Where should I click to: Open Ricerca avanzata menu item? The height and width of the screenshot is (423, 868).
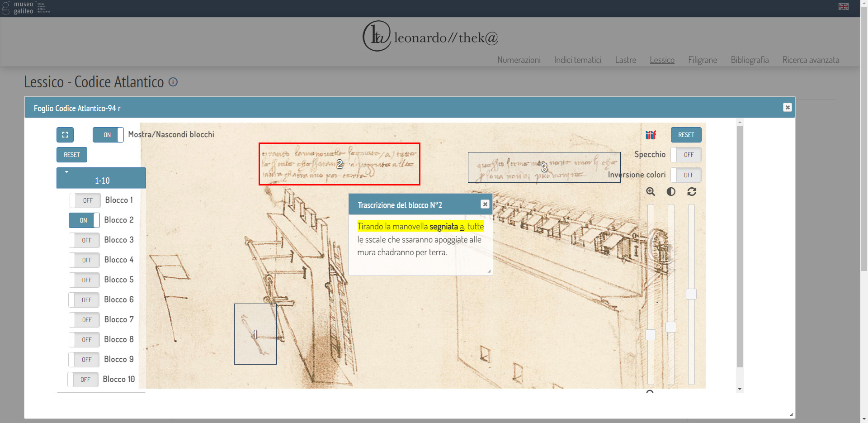click(811, 60)
